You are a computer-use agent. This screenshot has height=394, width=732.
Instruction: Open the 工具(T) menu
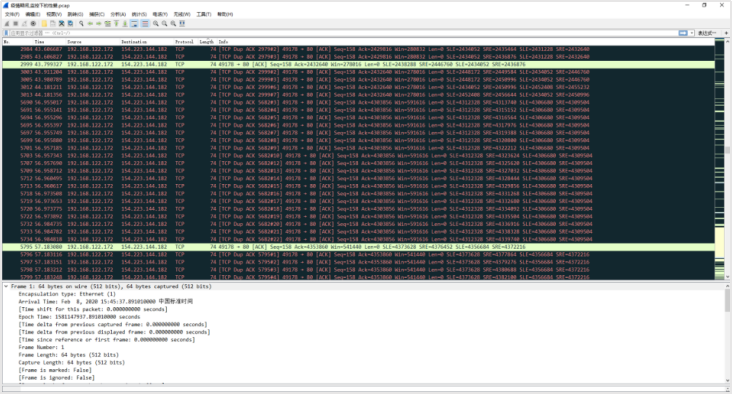pyautogui.click(x=204, y=14)
